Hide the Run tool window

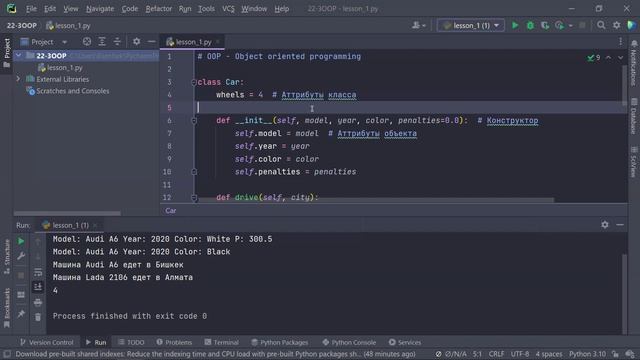click(x=620, y=224)
